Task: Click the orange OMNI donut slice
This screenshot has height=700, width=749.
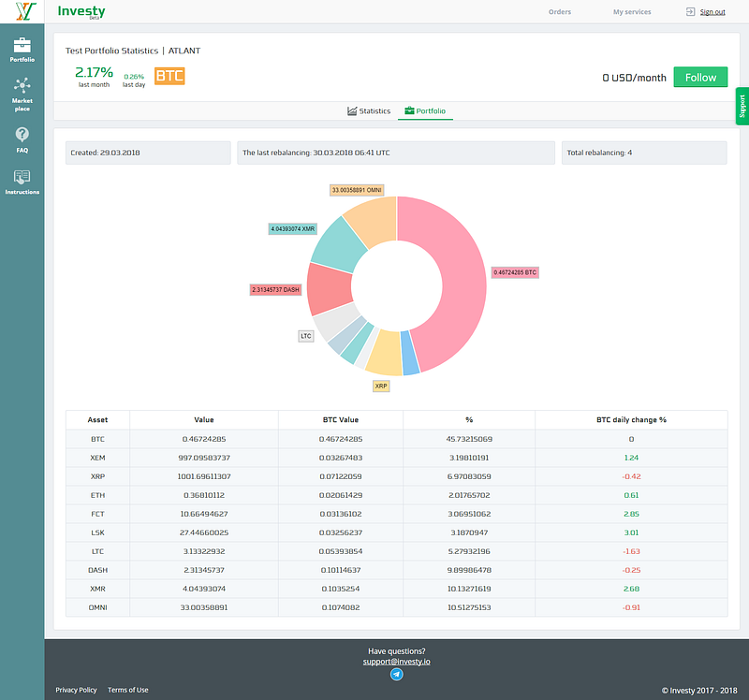Action: [376, 220]
